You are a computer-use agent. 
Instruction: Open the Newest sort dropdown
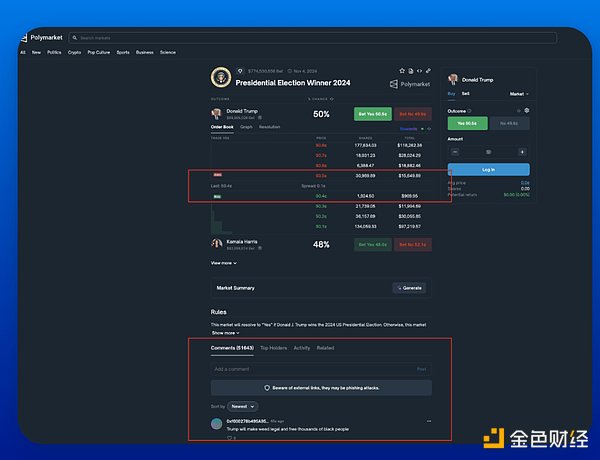point(242,406)
